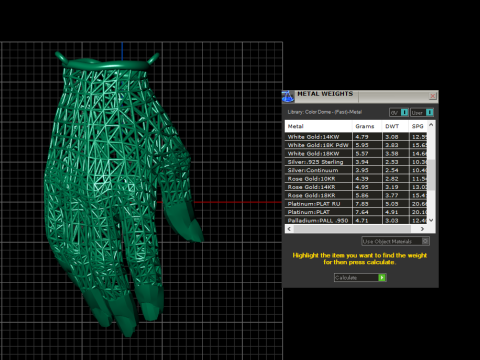Viewport: 480px width, 360px height.
Task: Click the Metal column header
Action: click(318, 126)
